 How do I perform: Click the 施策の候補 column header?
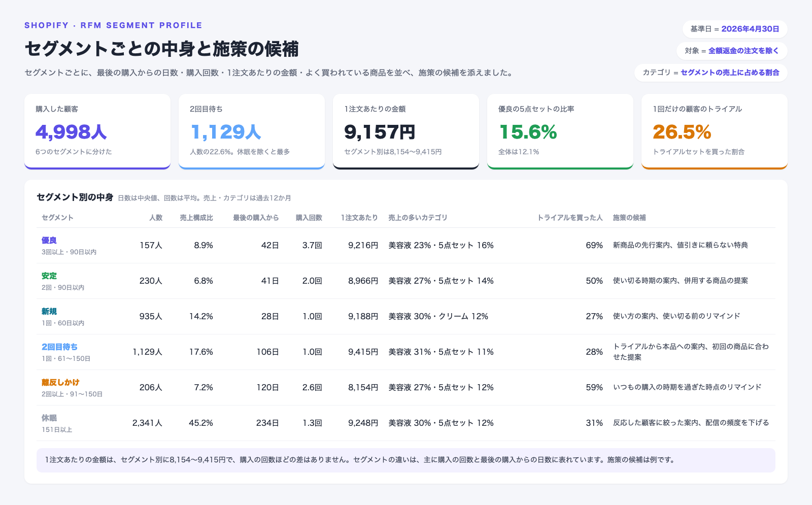click(x=629, y=218)
